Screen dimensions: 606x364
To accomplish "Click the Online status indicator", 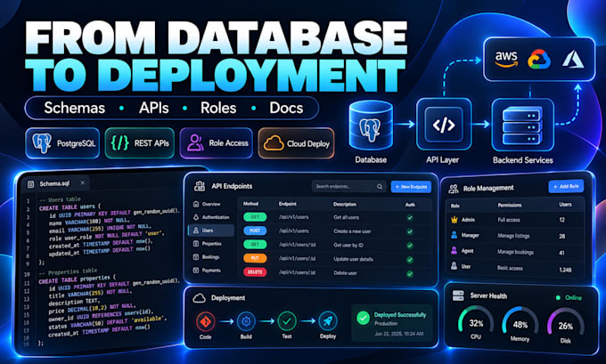I will pyautogui.click(x=569, y=297).
